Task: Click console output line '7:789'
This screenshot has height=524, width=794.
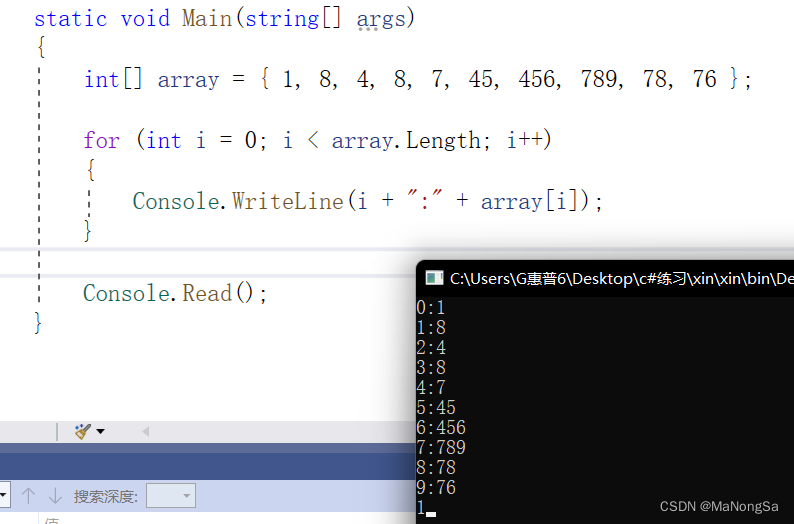Action: (x=441, y=448)
